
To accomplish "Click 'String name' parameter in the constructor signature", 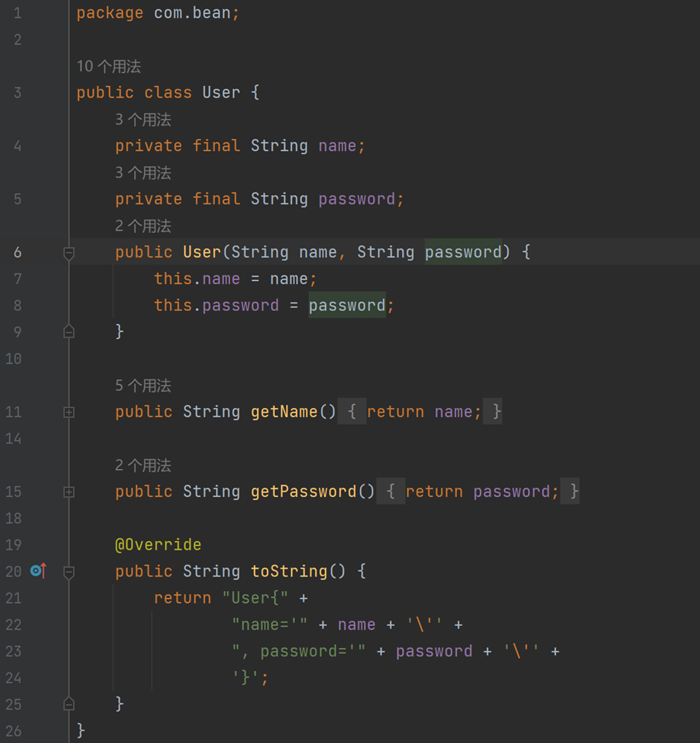I will pos(284,252).
